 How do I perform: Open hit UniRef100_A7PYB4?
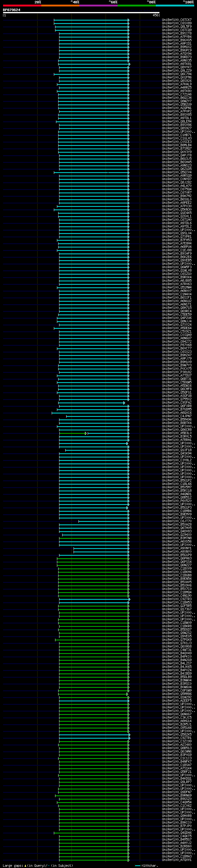tap(177, 37)
